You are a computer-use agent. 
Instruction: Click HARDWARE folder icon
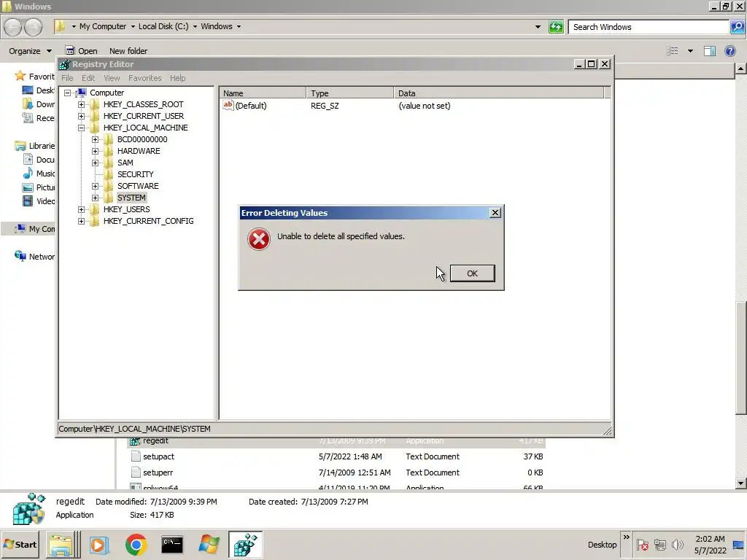pyautogui.click(x=109, y=151)
